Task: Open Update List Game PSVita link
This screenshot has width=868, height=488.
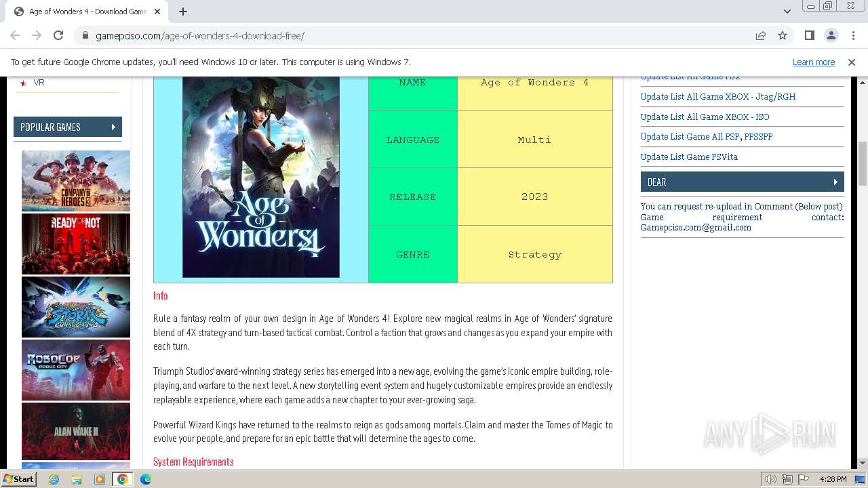Action: click(689, 157)
